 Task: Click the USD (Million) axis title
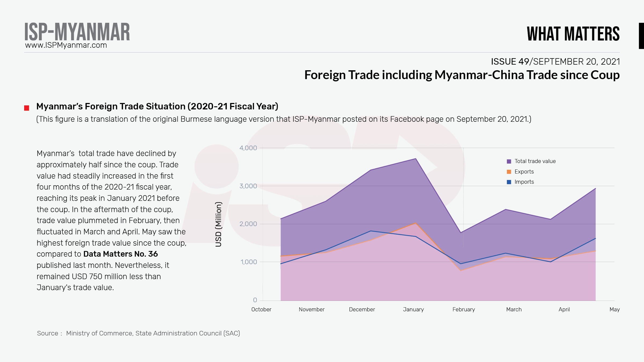[218, 224]
